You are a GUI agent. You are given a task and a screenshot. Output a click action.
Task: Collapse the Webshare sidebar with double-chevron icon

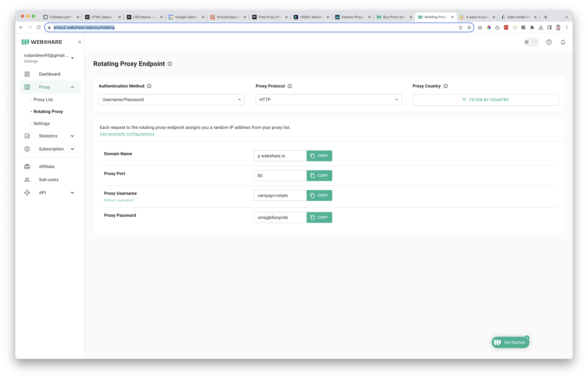tap(79, 42)
